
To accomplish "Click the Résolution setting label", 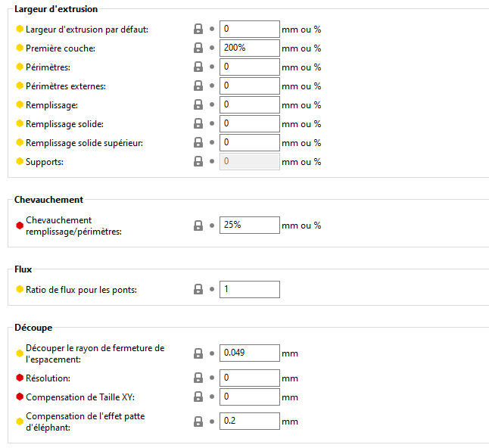I will coord(48,378).
